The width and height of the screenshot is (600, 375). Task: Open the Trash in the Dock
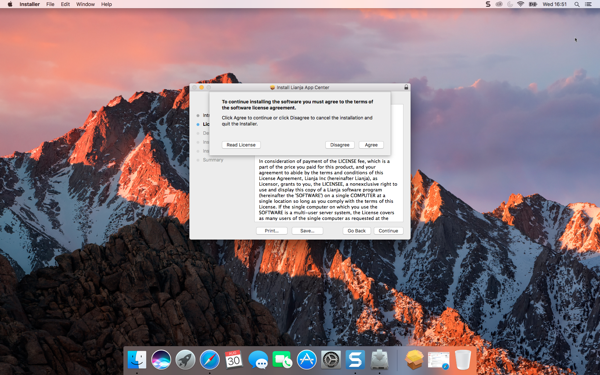(x=463, y=360)
